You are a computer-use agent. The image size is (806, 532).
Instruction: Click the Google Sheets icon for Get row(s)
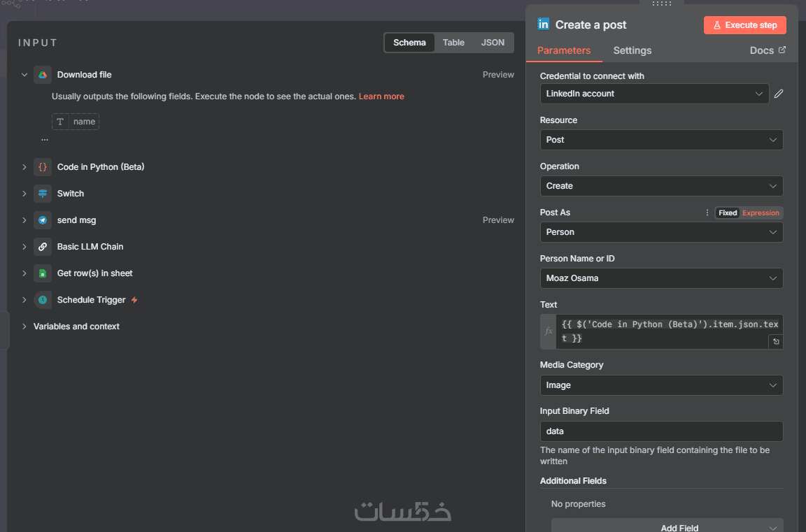click(43, 273)
